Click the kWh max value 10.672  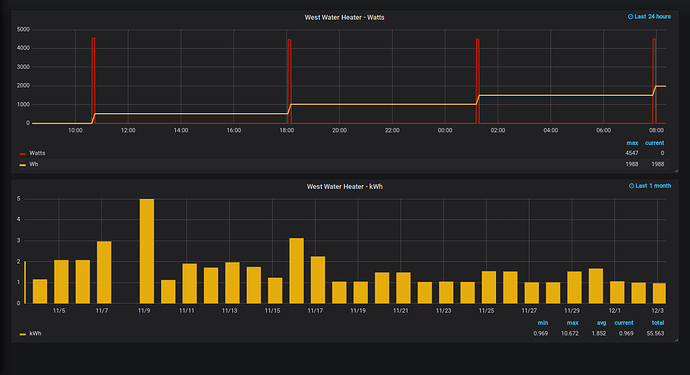tap(569, 334)
